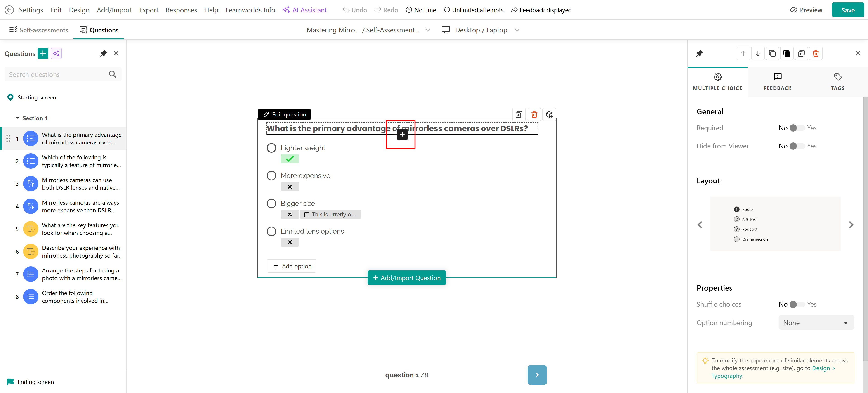Open the AI question generator sparkle icon

[x=56, y=53]
